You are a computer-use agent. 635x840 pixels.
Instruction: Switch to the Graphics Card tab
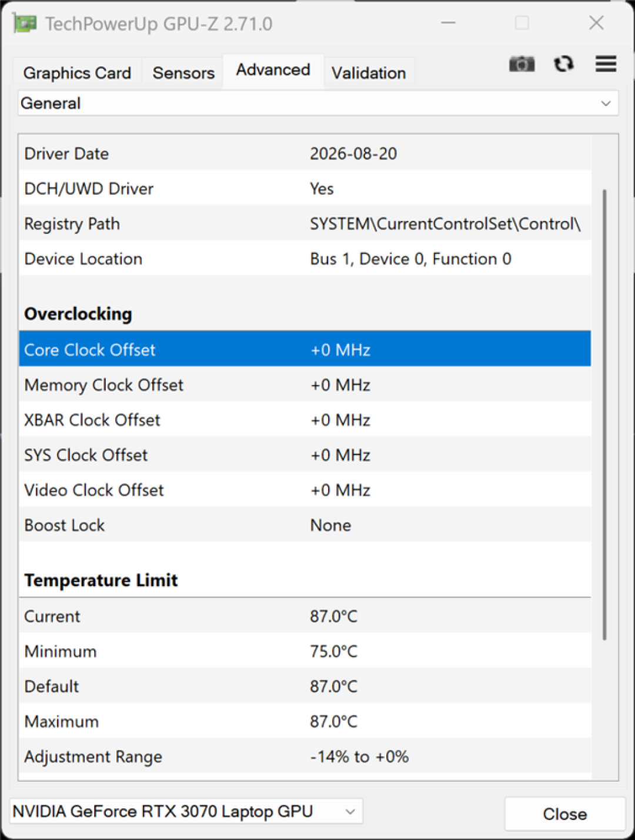[x=77, y=73]
